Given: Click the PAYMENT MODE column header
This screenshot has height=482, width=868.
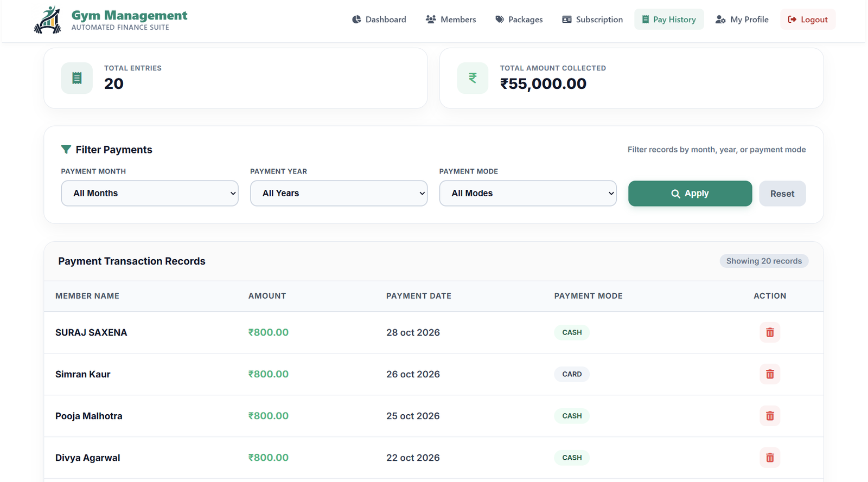Looking at the screenshot, I should (588, 296).
